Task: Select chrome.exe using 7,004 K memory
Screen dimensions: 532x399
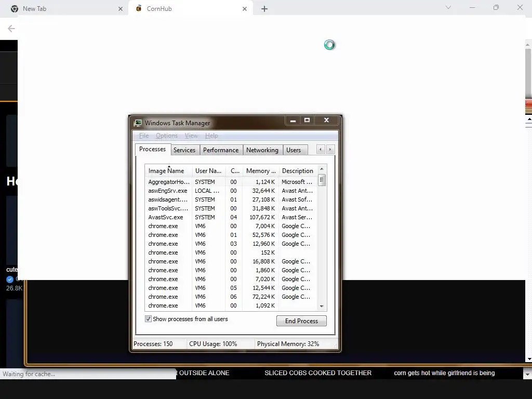Action: click(231, 226)
